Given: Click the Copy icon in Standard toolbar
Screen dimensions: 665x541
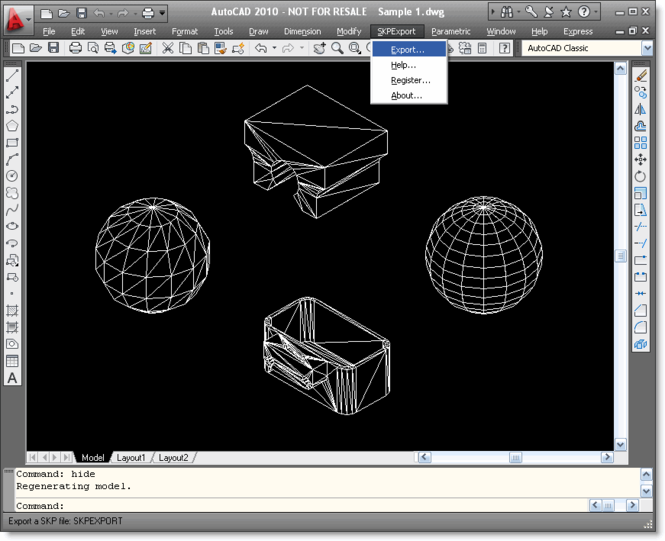Looking at the screenshot, I should (x=185, y=48).
